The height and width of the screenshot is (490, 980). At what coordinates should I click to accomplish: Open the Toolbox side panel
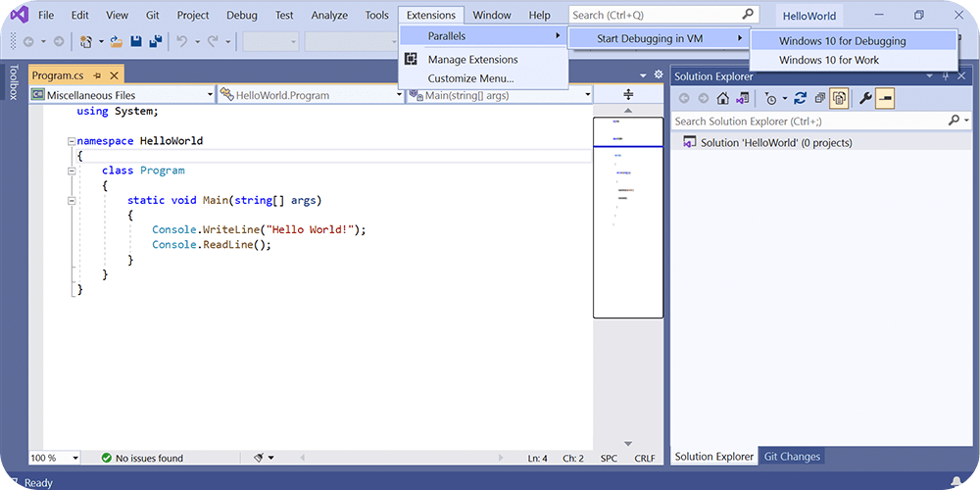[x=13, y=82]
